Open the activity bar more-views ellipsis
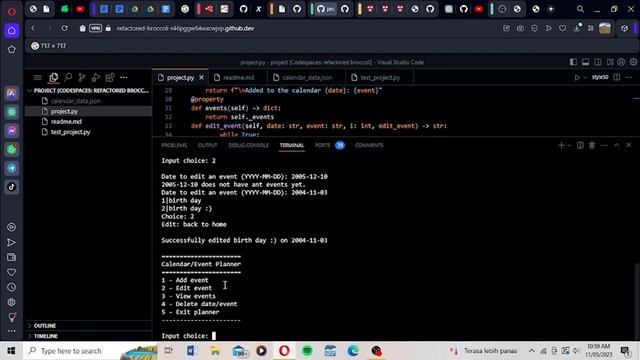This screenshot has width=640, height=360. 124,77
